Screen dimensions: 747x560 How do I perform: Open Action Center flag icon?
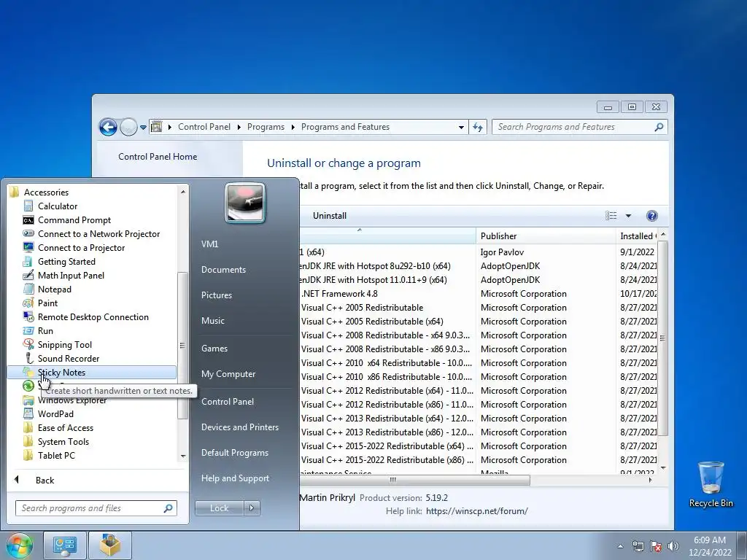coord(656,546)
